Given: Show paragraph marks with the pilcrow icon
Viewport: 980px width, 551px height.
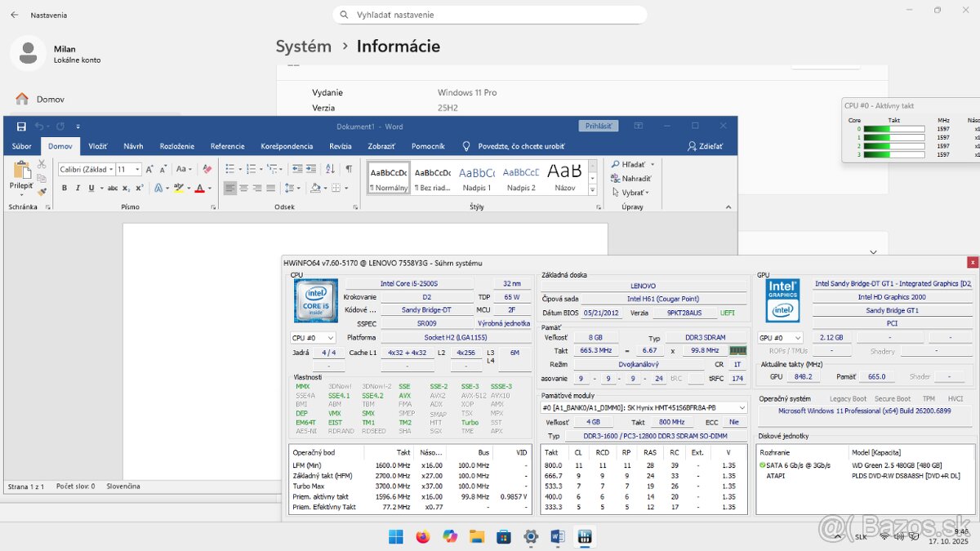Looking at the screenshot, I should [349, 169].
